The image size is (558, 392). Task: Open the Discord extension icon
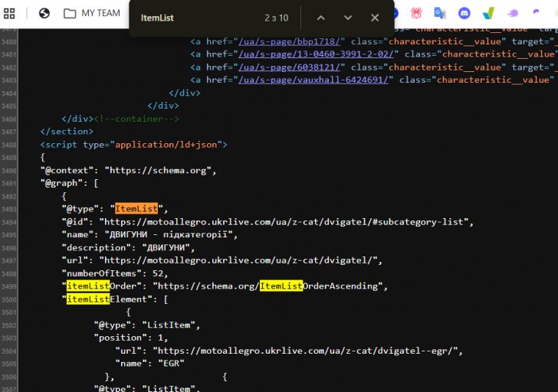click(x=464, y=14)
